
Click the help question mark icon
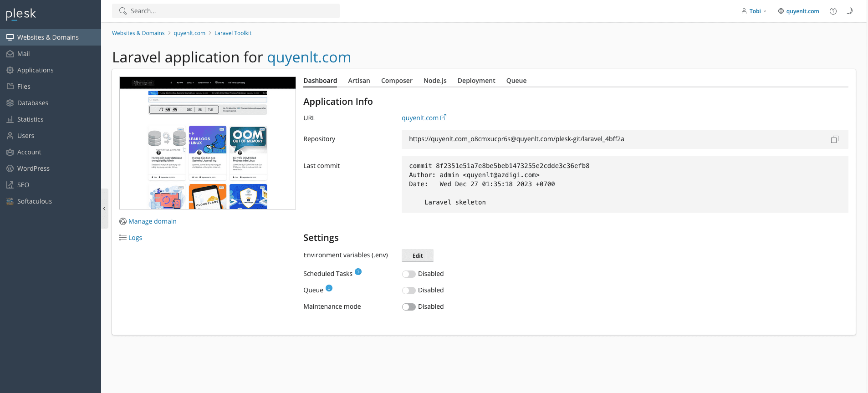(x=833, y=11)
